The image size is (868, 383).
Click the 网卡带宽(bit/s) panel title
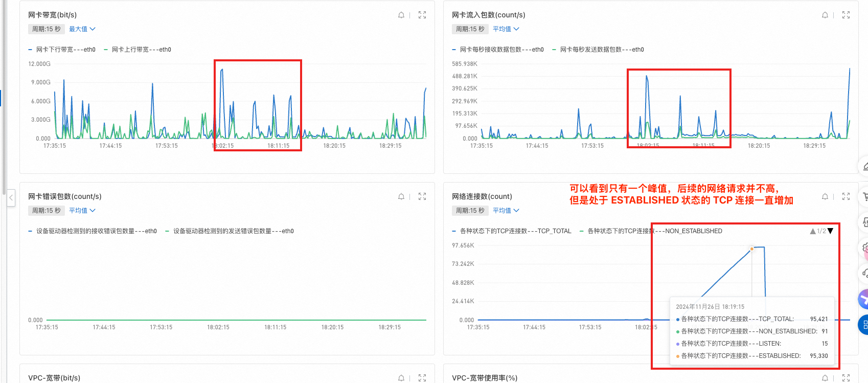(x=53, y=15)
